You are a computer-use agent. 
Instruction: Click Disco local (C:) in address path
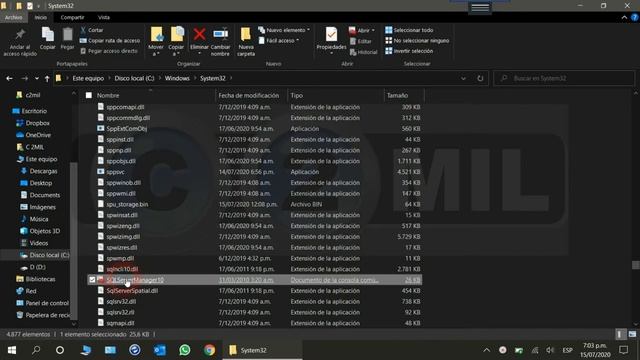pyautogui.click(x=134, y=78)
